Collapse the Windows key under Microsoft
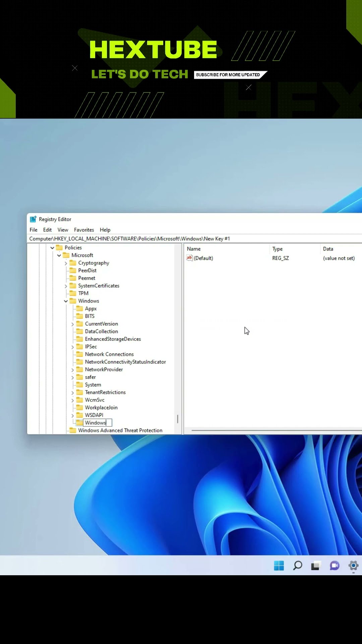This screenshot has height=644, width=362. [x=66, y=301]
